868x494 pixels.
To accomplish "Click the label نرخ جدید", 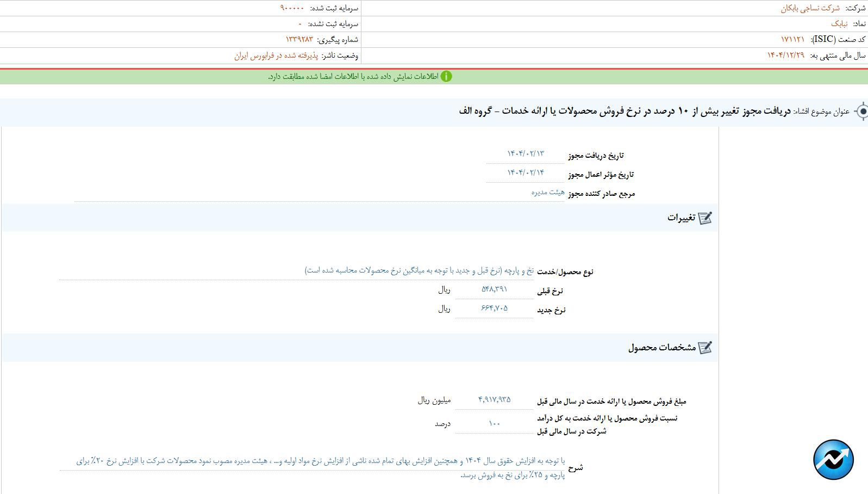I will click(x=552, y=310).
